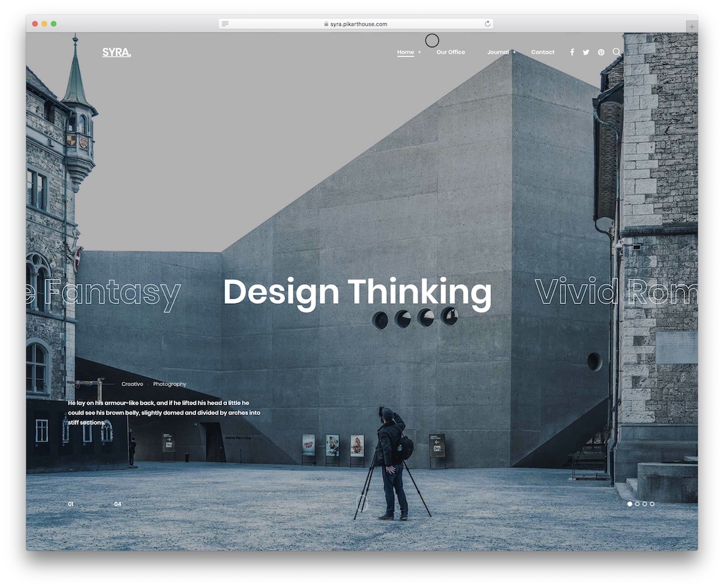Add a new Safari tab
This screenshot has height=588, width=724.
[692, 27]
